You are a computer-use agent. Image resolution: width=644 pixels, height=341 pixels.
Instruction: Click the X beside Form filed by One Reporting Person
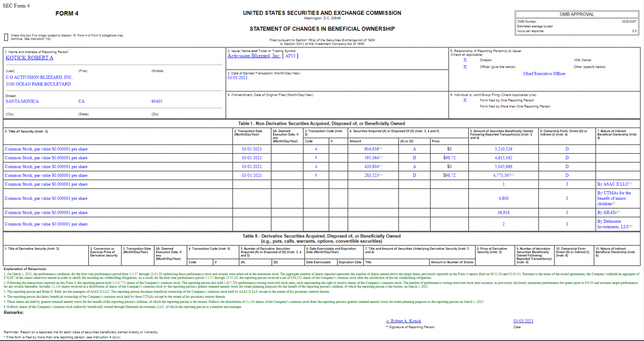465,100
